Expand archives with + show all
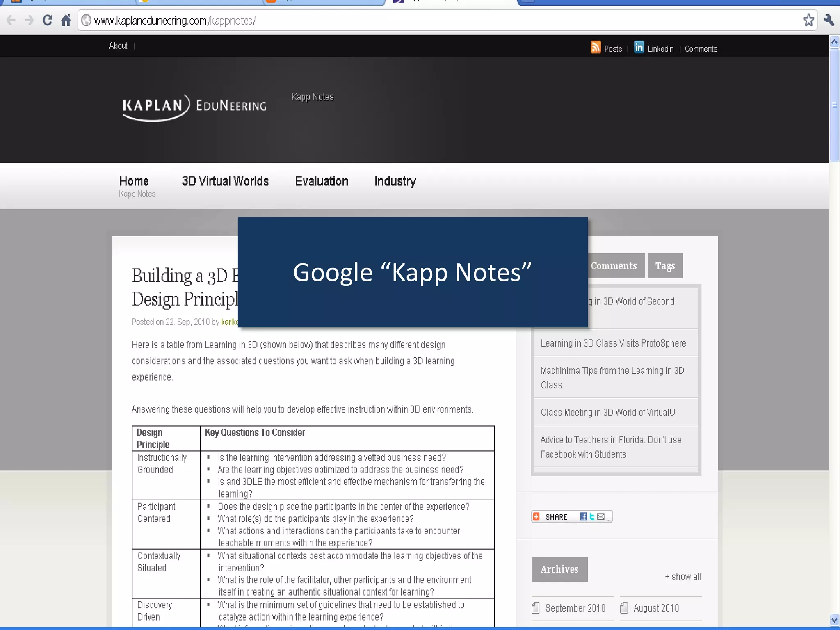Image resolution: width=840 pixels, height=630 pixels. pyautogui.click(x=683, y=577)
